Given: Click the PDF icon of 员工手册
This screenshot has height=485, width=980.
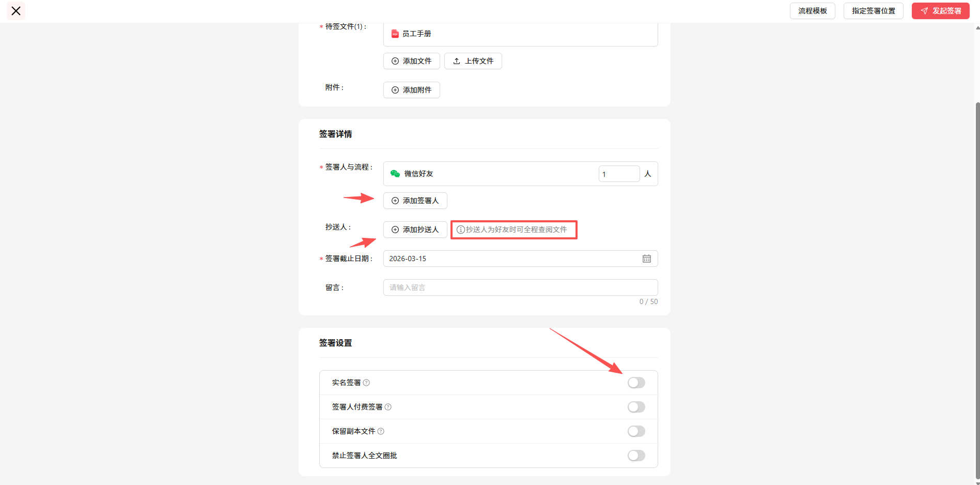Looking at the screenshot, I should (395, 34).
